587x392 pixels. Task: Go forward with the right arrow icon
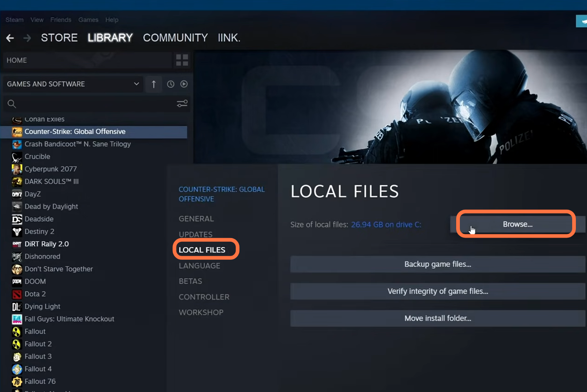click(x=27, y=38)
